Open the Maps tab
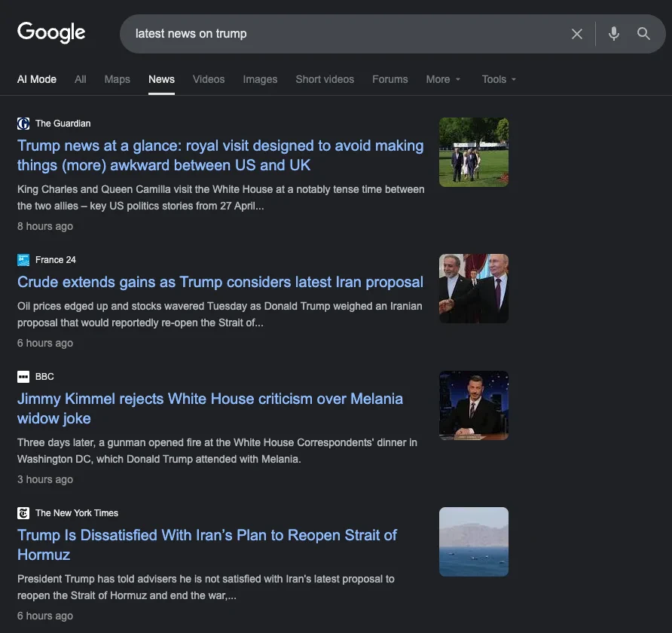672x633 pixels. [117, 79]
